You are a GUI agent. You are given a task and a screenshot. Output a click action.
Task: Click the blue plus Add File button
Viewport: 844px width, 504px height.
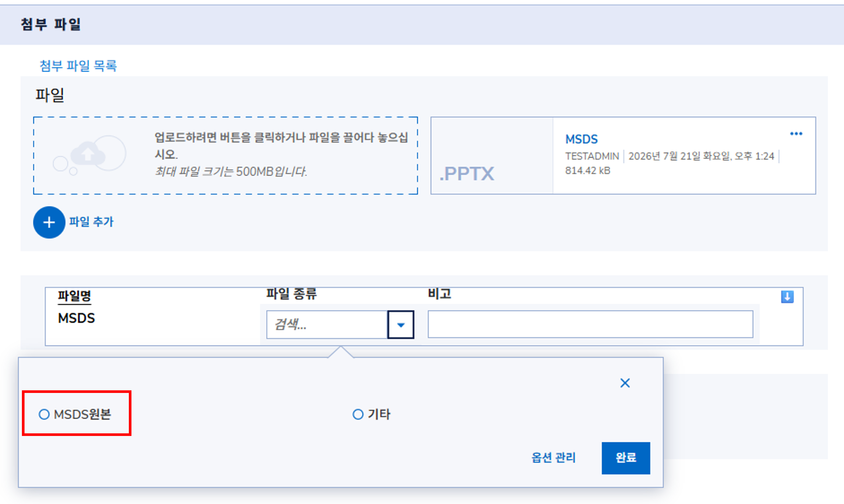49,222
